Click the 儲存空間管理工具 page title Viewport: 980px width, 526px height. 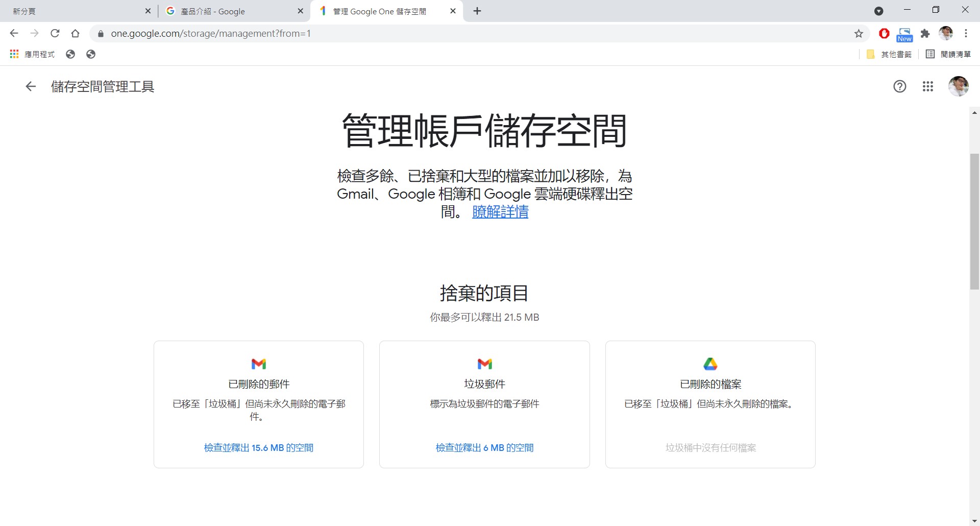pyautogui.click(x=103, y=87)
